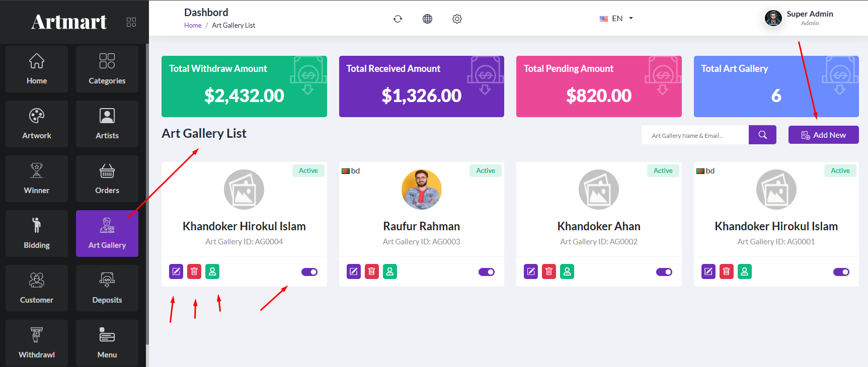
Task: Open Artwork in the sidebar
Action: (x=37, y=124)
